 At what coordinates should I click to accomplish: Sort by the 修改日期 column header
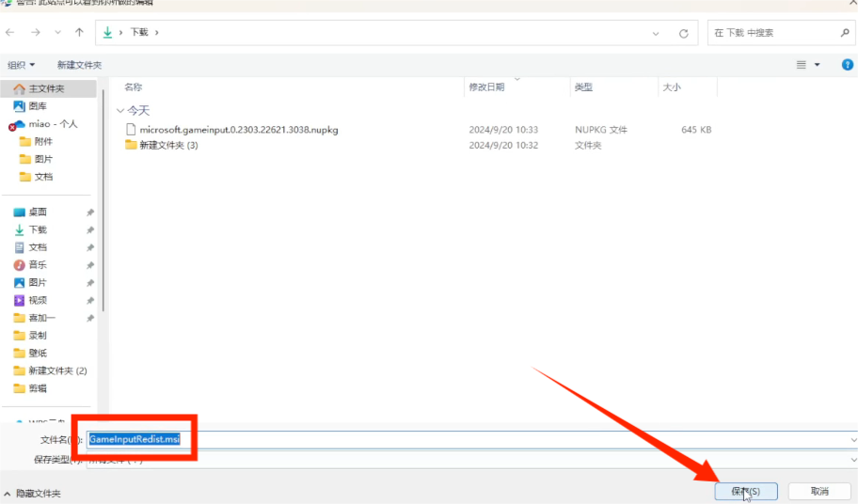pos(486,87)
